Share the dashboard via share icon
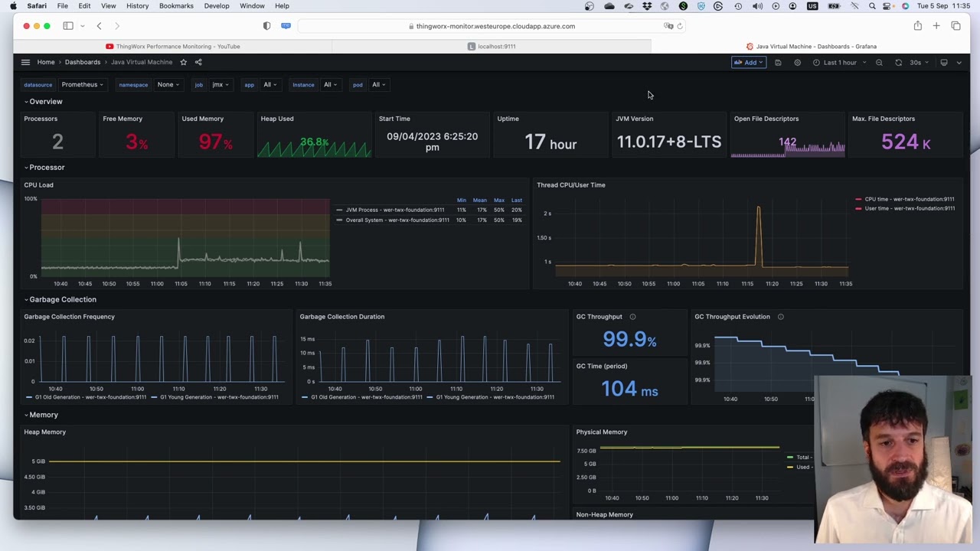 [x=198, y=62]
